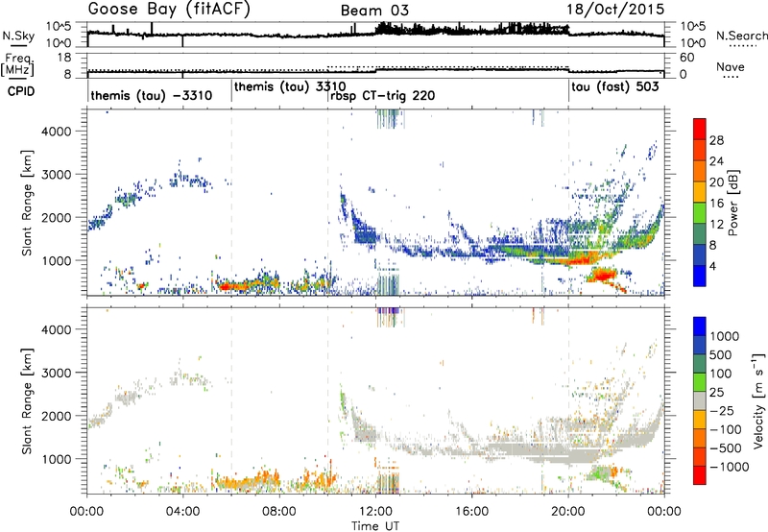
Task: Click the noise trace in the N.Sky top panel
Action: 375,33
